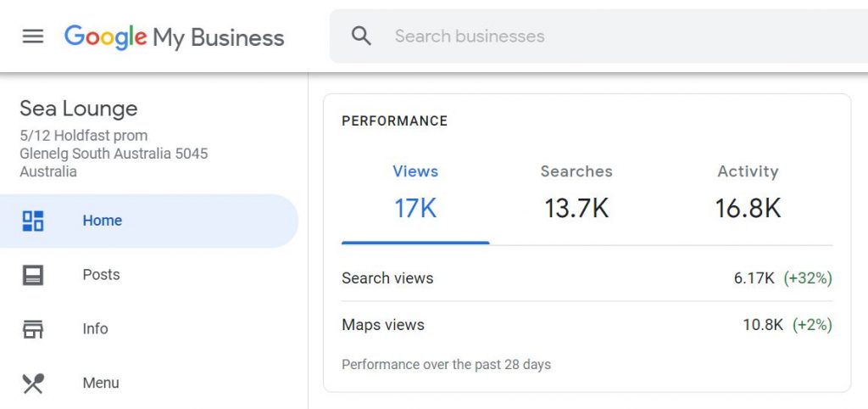This screenshot has height=409, width=868.
Task: Switch to the Views performance tab
Action: (415, 193)
